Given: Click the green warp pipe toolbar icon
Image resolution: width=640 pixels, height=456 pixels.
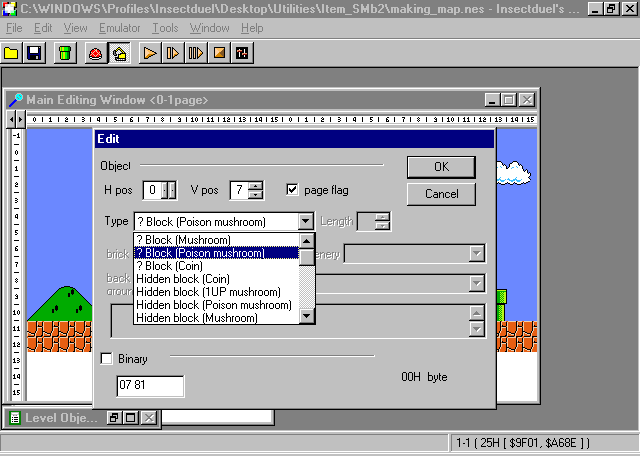Looking at the screenshot, I should point(64,52).
